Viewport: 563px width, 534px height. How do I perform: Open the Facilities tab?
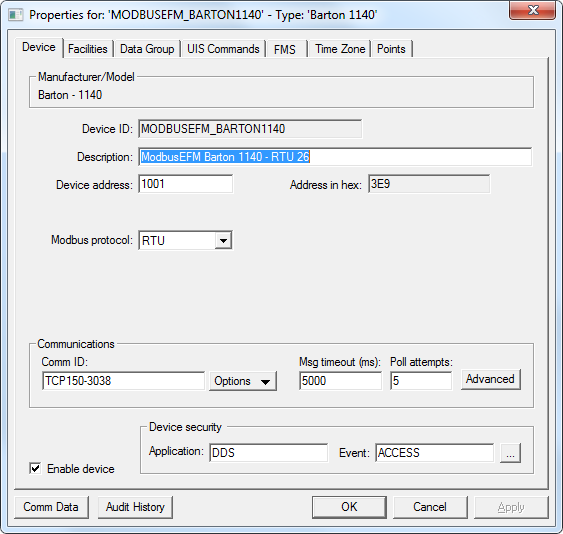(88, 49)
